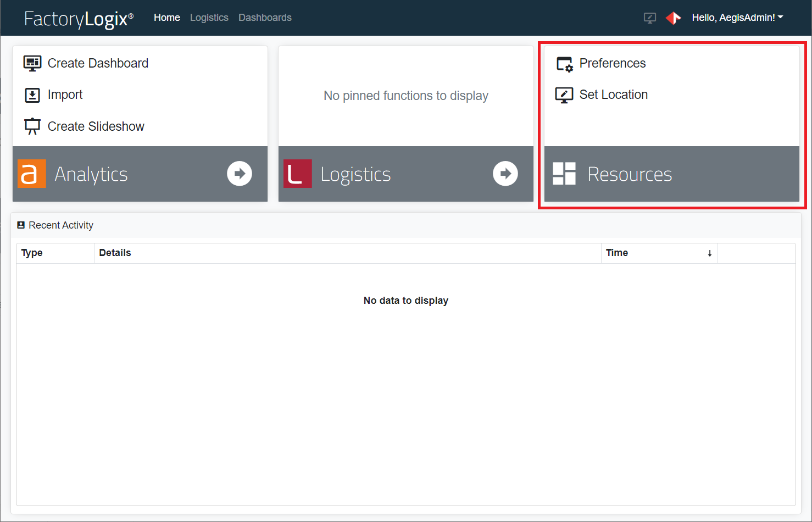Click the Create Slideshow easel icon
Viewport: 812px width, 522px height.
[x=32, y=126]
